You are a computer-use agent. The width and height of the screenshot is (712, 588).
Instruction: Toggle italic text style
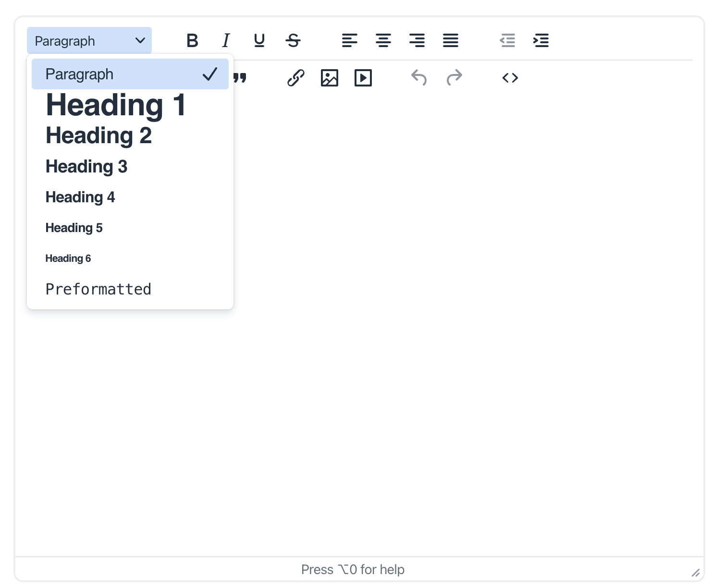click(x=226, y=41)
